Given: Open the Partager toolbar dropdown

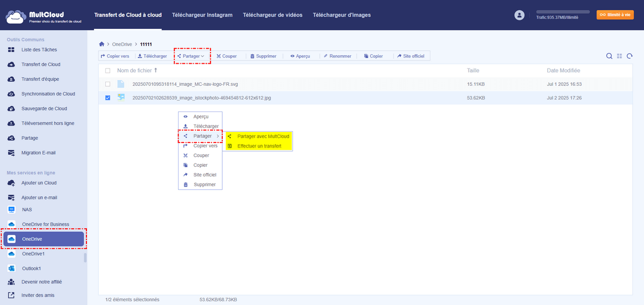Looking at the screenshot, I should (191, 56).
